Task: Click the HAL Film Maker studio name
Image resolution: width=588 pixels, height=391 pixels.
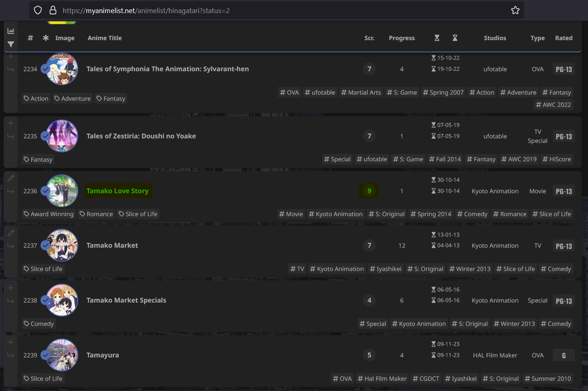Action: 495,355
